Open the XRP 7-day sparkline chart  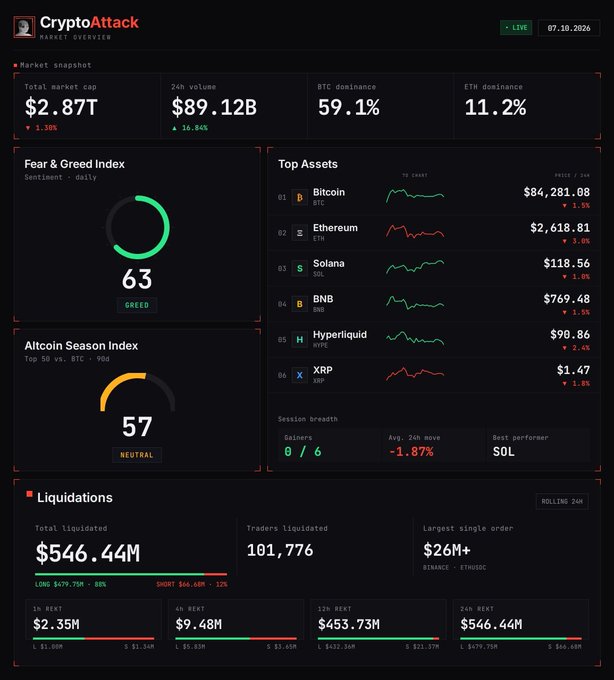click(415, 373)
